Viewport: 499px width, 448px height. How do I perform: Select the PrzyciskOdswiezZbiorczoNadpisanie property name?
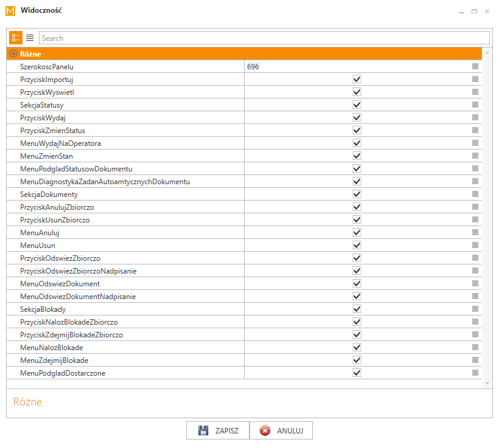[x=79, y=271]
